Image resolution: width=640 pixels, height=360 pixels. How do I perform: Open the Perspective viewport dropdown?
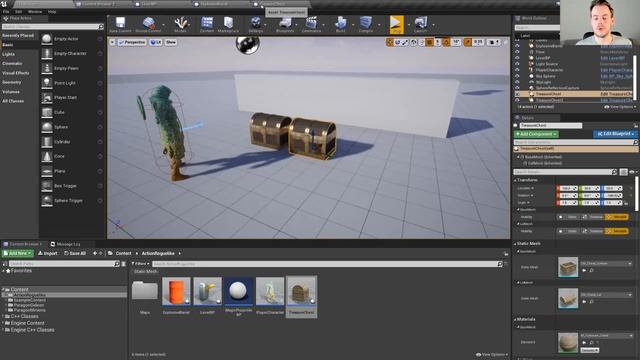[132, 42]
